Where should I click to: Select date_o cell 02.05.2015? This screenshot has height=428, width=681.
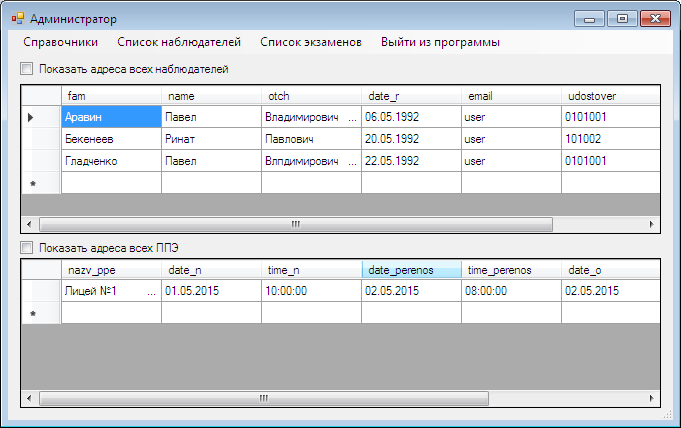611,291
